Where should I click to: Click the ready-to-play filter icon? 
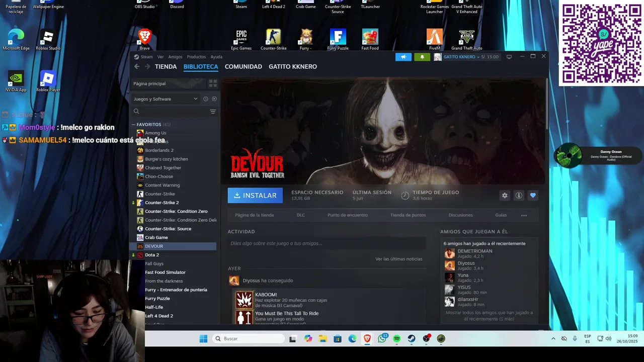(214, 99)
